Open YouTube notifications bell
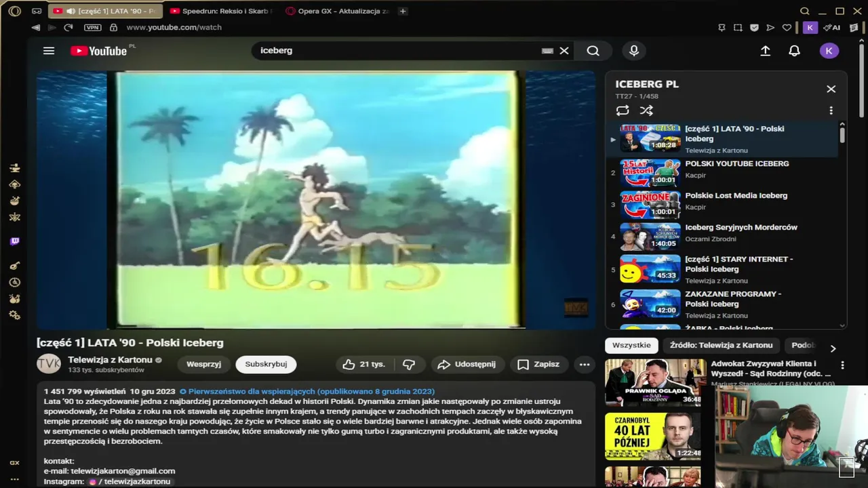Image resolution: width=868 pixels, height=488 pixels. pos(795,51)
